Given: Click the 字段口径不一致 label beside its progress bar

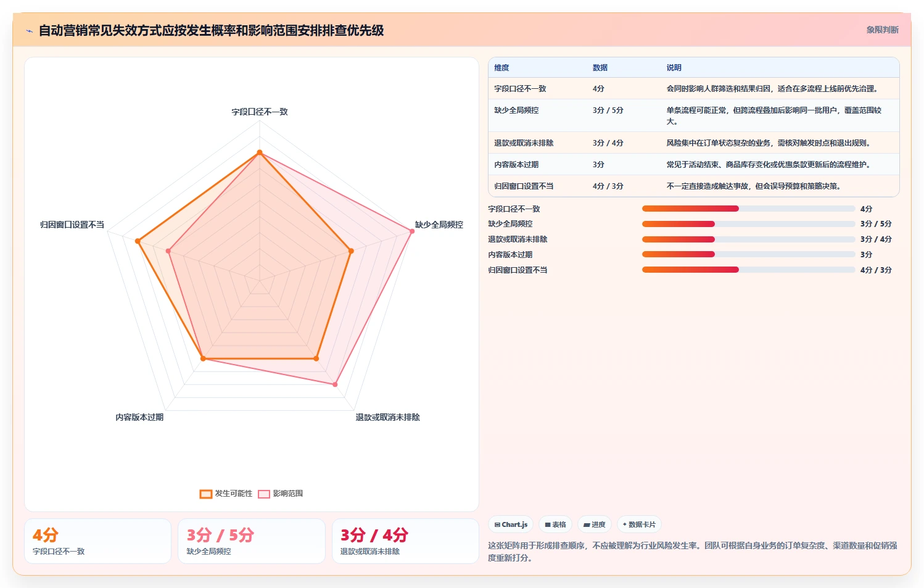Looking at the screenshot, I should tap(514, 209).
